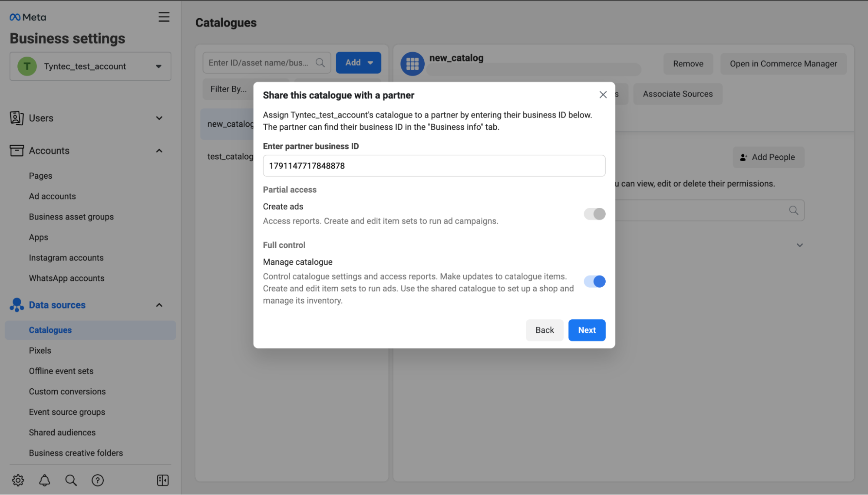
Task: Click the Accounts heading
Action: (49, 151)
